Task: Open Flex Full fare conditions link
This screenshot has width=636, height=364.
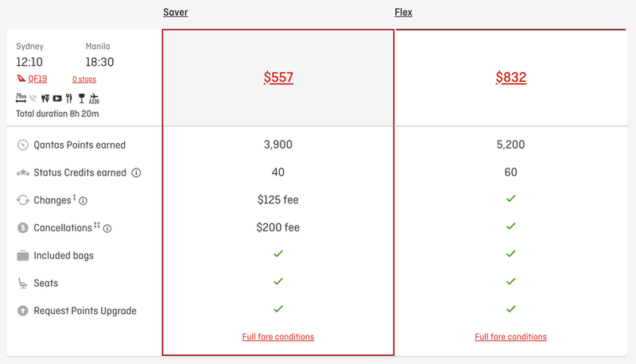Action: (x=510, y=337)
